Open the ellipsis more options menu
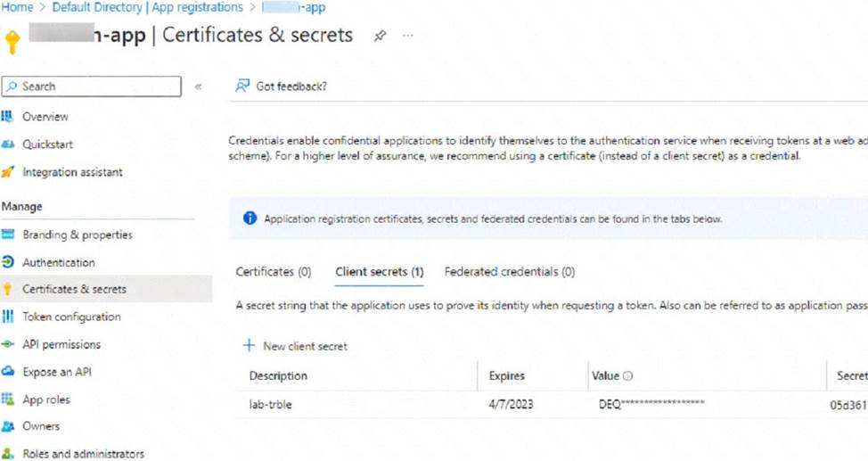The height and width of the screenshot is (461, 868). pos(408,36)
